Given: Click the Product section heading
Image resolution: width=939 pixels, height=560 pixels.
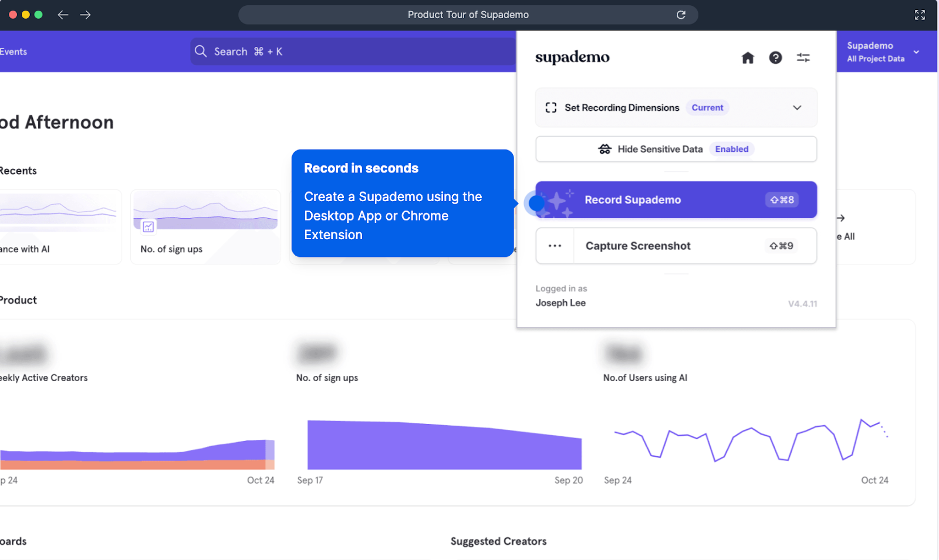Looking at the screenshot, I should (18, 300).
